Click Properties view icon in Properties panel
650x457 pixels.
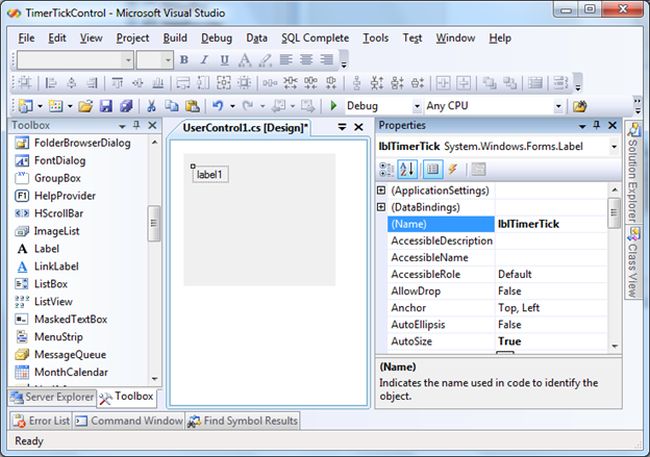(x=433, y=169)
